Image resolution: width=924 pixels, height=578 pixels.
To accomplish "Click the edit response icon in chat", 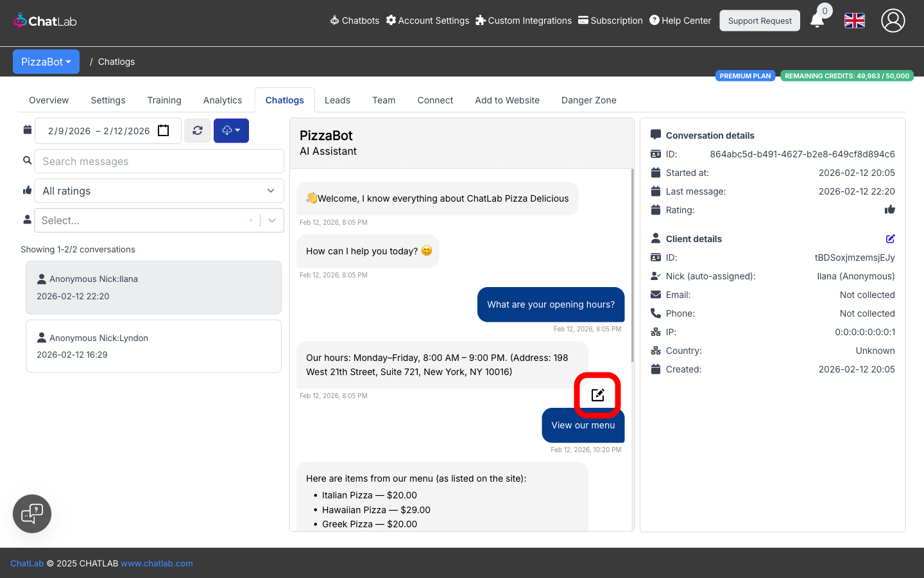I will point(597,395).
